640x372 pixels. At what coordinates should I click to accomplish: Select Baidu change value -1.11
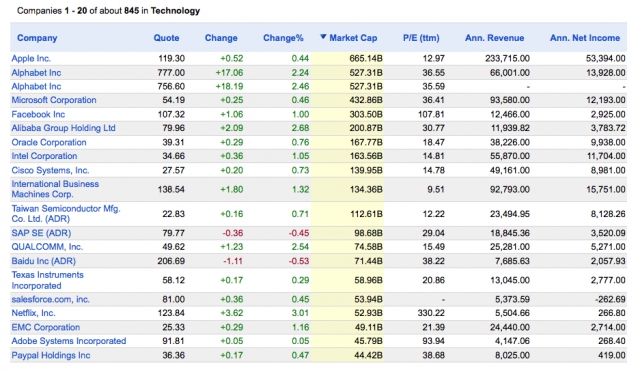(233, 261)
